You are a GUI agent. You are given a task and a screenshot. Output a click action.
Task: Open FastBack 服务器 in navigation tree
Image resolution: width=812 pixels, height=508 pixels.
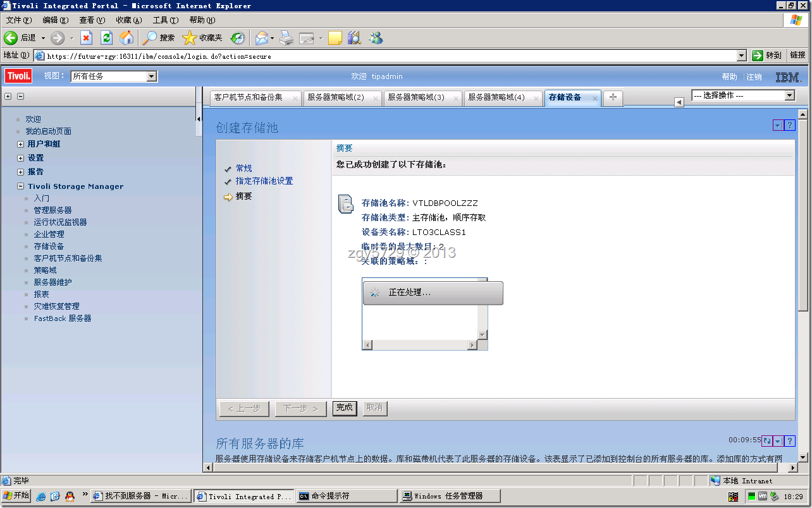tap(63, 318)
